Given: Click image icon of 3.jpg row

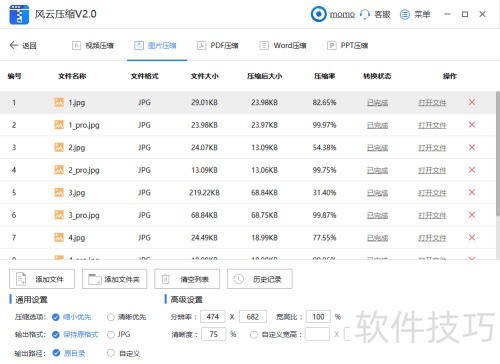Looking at the screenshot, I should 59,192.
